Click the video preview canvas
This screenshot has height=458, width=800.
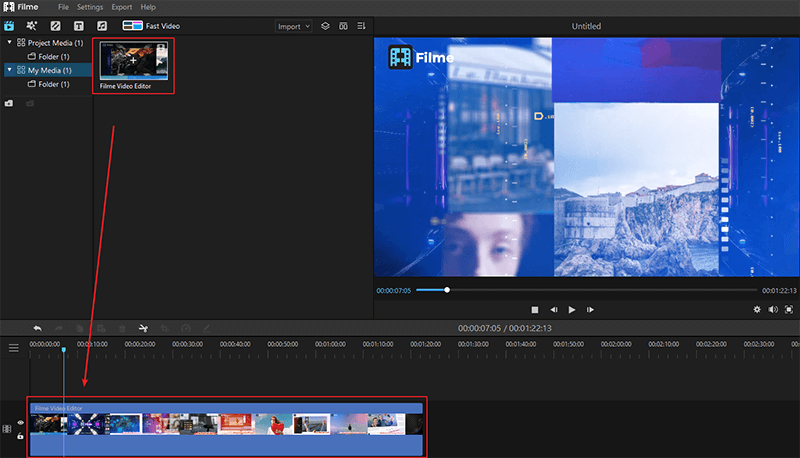[x=587, y=157]
